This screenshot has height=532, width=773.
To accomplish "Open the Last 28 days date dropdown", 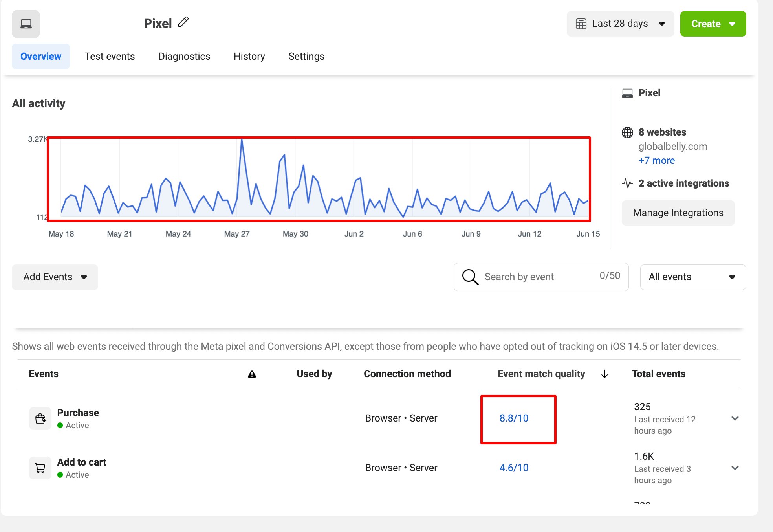I will pos(620,24).
